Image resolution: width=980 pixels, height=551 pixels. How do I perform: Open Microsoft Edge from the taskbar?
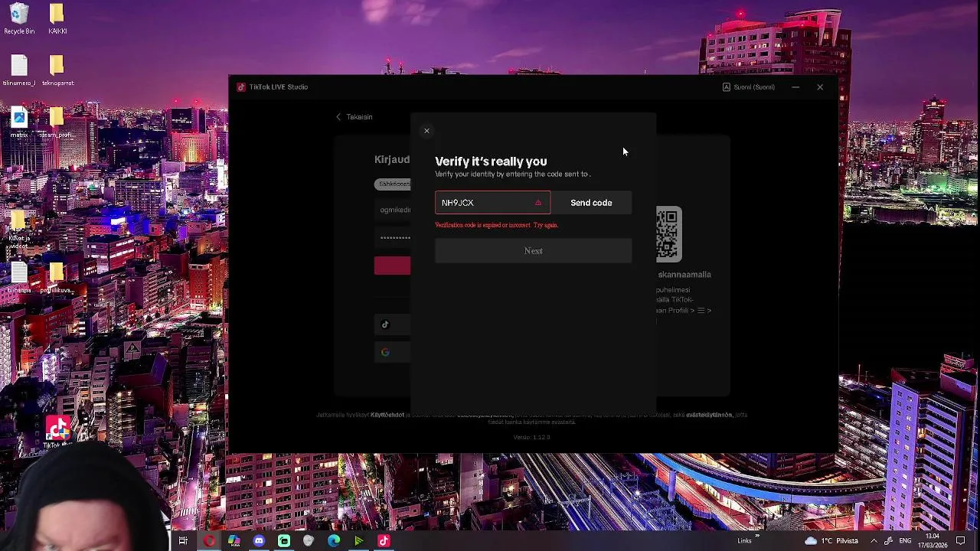[x=334, y=541]
